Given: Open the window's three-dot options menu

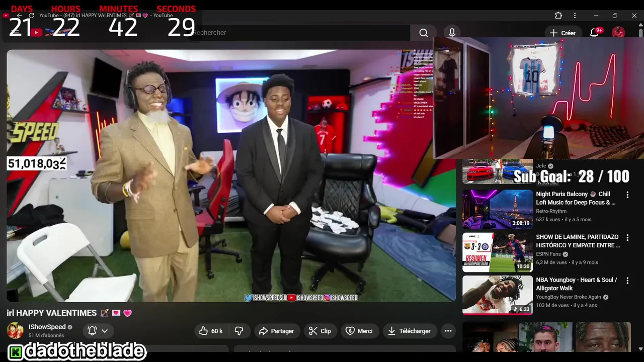Looking at the screenshot, I should click(575, 16).
